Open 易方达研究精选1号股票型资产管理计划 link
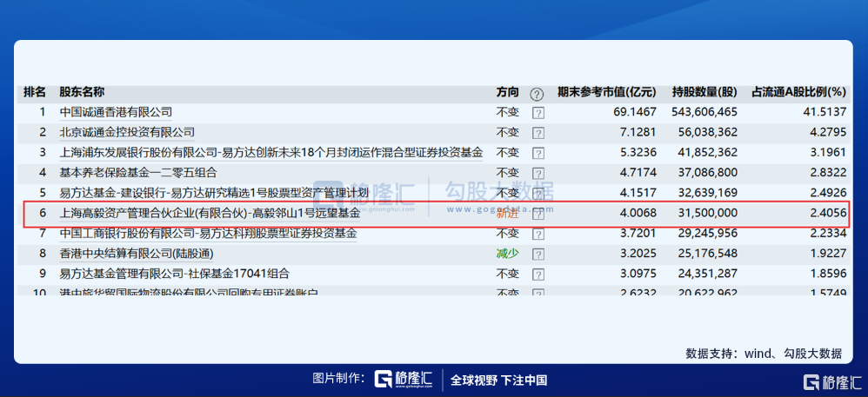Viewport: 868px width, 397px height. 214,192
